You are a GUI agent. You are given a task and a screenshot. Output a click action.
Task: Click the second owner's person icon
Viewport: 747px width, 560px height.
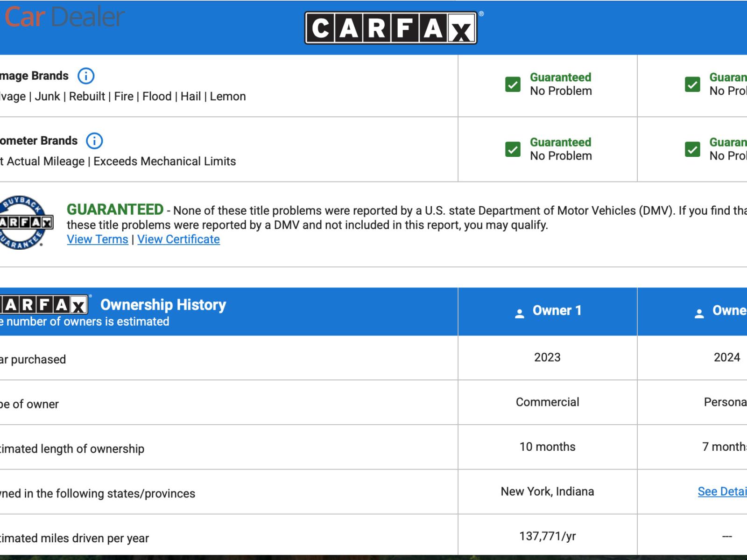pos(699,313)
